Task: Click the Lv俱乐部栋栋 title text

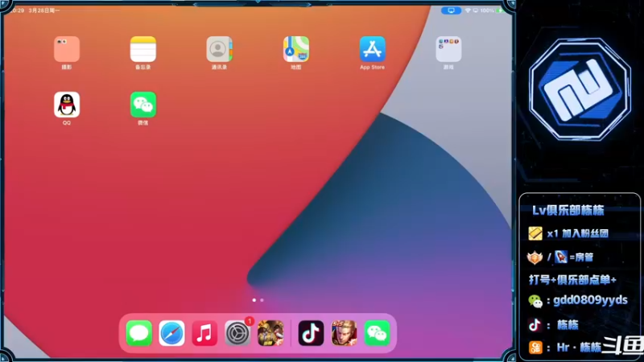Action: [568, 211]
